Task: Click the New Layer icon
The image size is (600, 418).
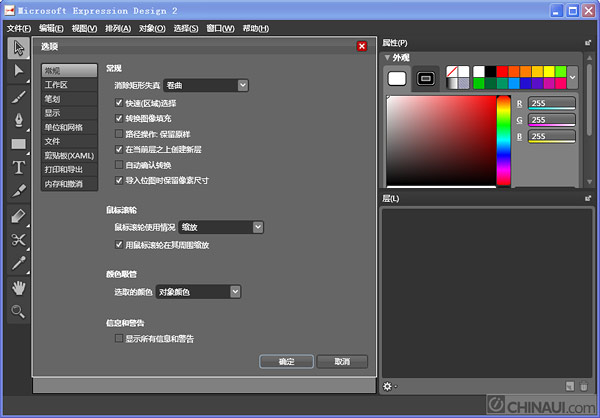Action: click(570, 386)
